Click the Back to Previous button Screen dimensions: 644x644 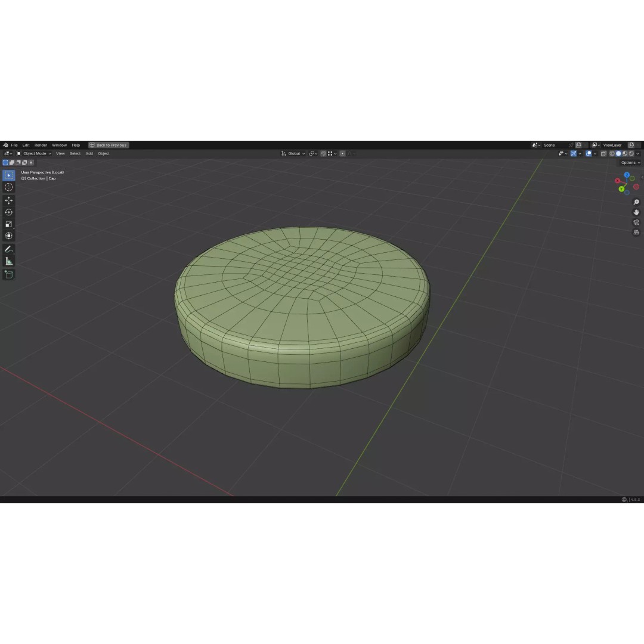pos(109,145)
